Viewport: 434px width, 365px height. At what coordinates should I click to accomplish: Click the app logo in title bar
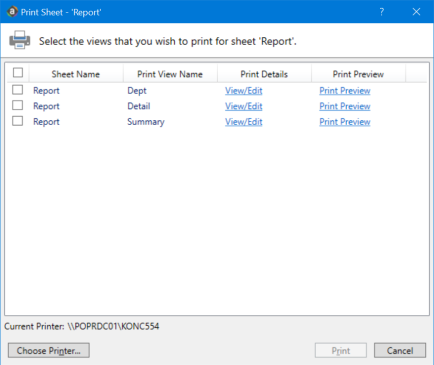click(12, 12)
